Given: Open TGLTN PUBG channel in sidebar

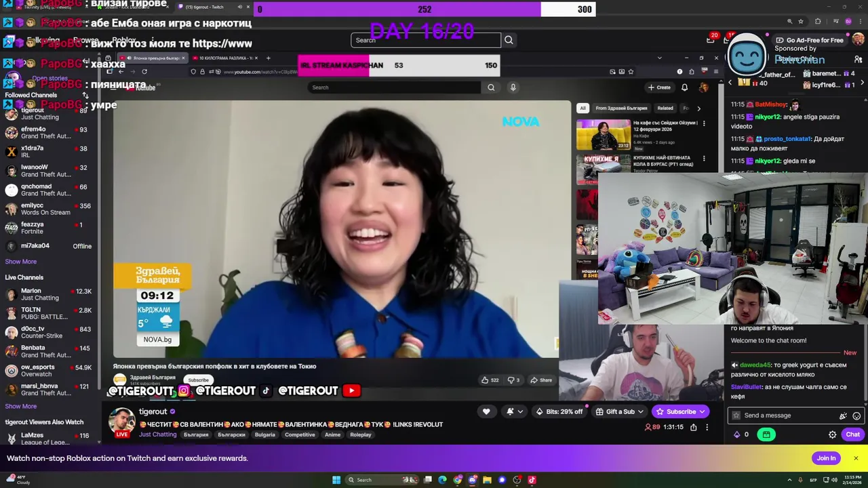Looking at the screenshot, I should point(47,313).
